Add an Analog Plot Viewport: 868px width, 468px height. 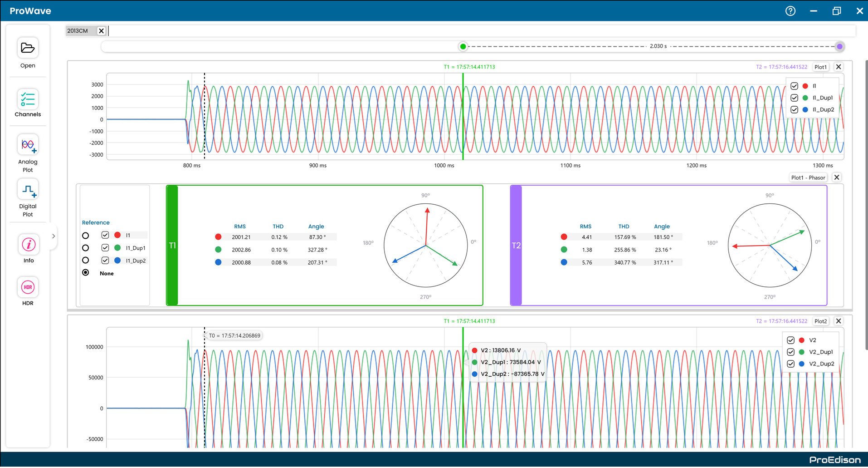coord(28,145)
